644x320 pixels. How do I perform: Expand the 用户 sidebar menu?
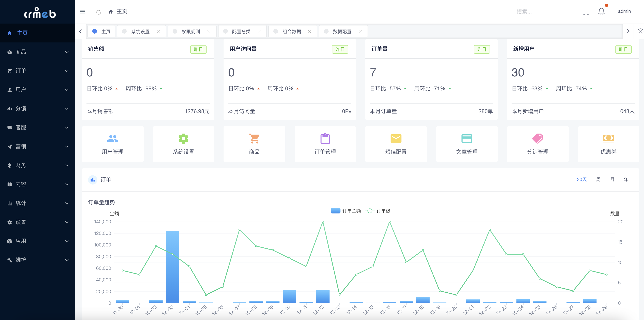(37, 90)
